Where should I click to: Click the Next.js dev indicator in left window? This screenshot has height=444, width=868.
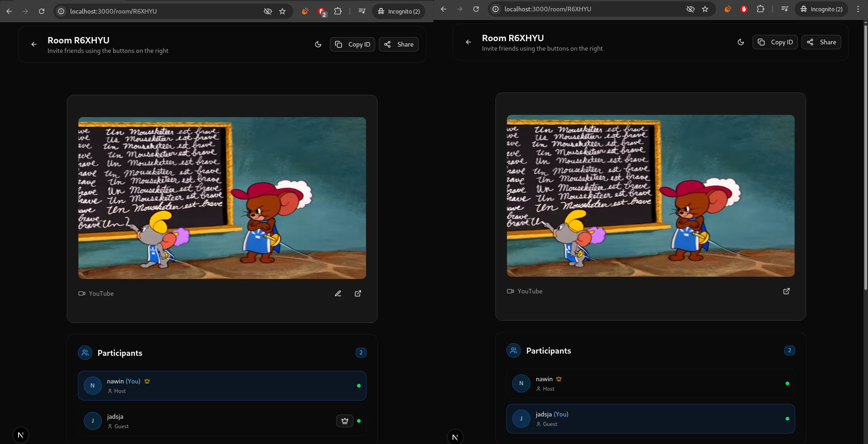(21, 435)
